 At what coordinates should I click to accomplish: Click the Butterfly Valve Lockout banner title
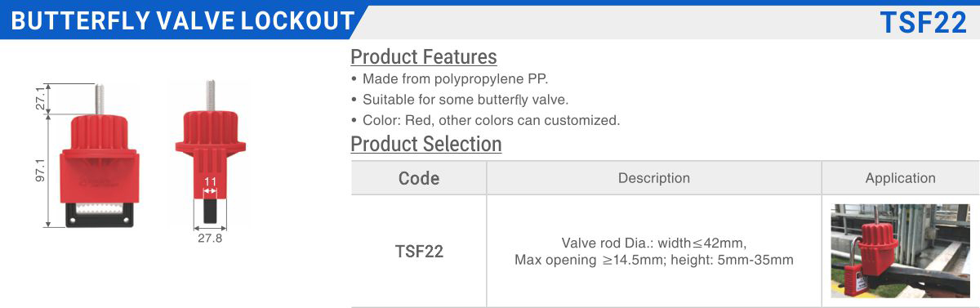[183, 22]
